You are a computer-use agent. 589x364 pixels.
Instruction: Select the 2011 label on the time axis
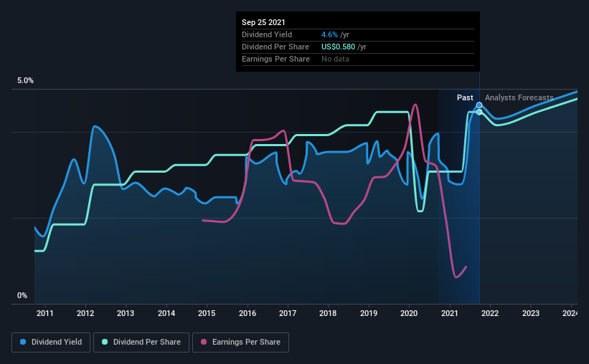(x=44, y=313)
